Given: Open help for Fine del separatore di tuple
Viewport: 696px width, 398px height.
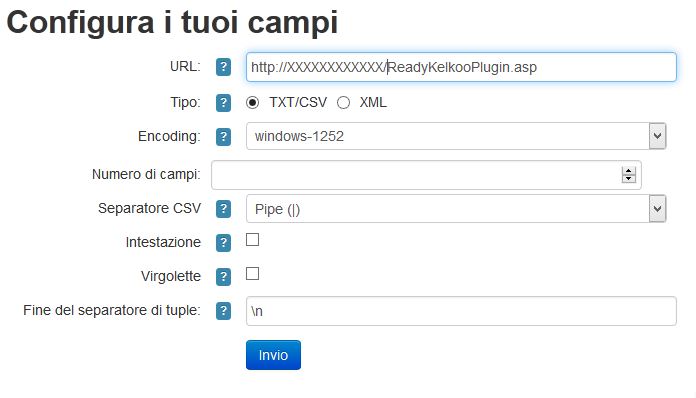Looking at the screenshot, I should (x=223, y=311).
